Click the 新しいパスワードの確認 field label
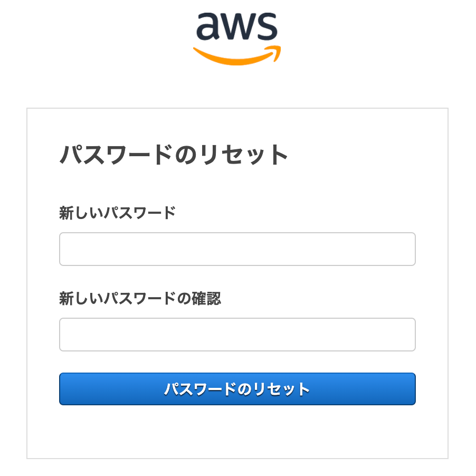Image resolution: width=476 pixels, height=476 pixels. coord(140,298)
